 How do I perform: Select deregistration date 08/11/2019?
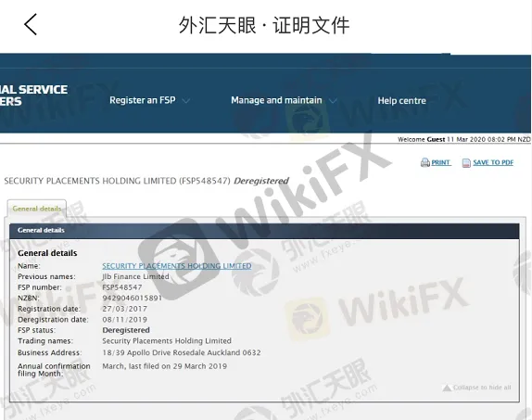(124, 320)
